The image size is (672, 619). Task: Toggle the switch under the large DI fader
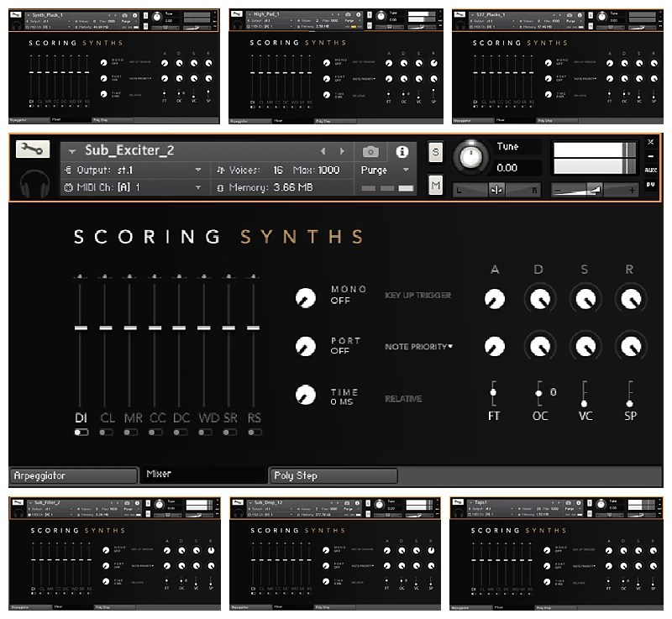(x=81, y=432)
